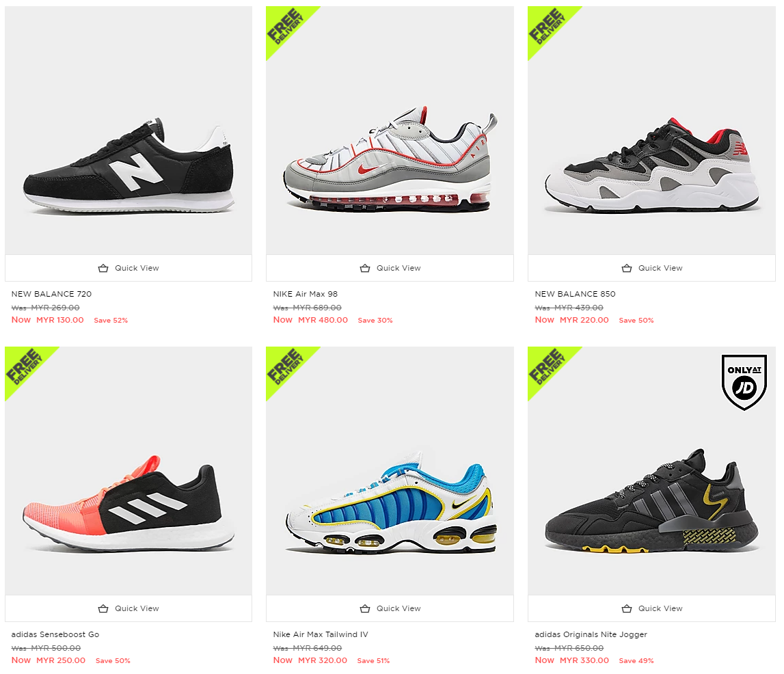Click Free Delivery badge on adidas Senseboost Go
Viewport: 784px width, 674px height.
[25, 366]
